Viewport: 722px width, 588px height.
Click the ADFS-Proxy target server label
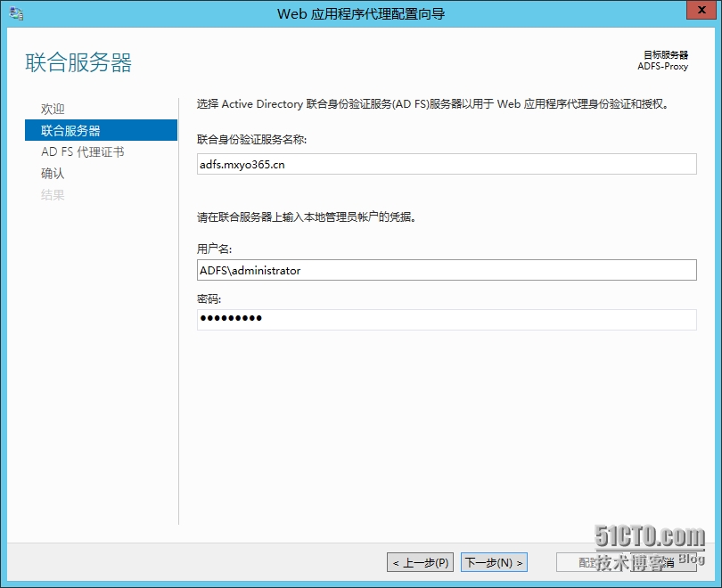[x=662, y=66]
